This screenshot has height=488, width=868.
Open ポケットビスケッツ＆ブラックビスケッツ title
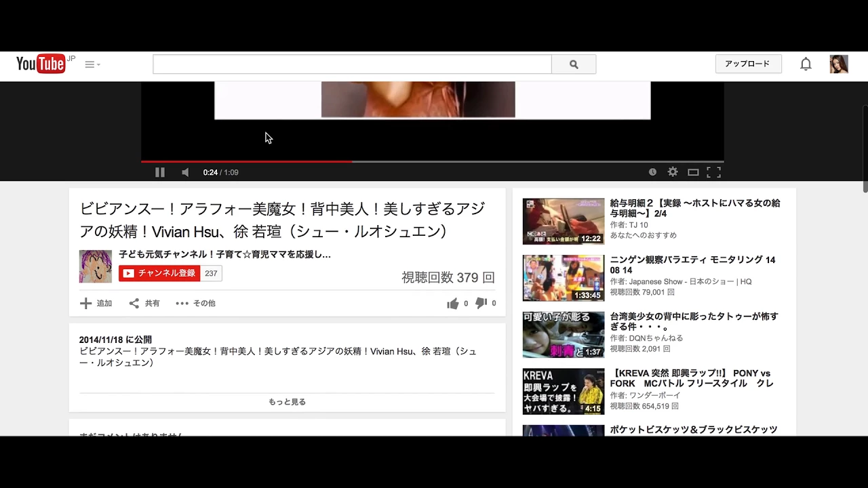coord(694,430)
